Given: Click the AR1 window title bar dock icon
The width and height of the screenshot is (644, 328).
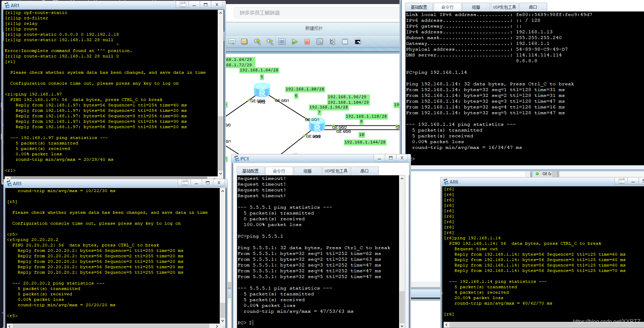Looking at the screenshot, I should pos(183,4).
